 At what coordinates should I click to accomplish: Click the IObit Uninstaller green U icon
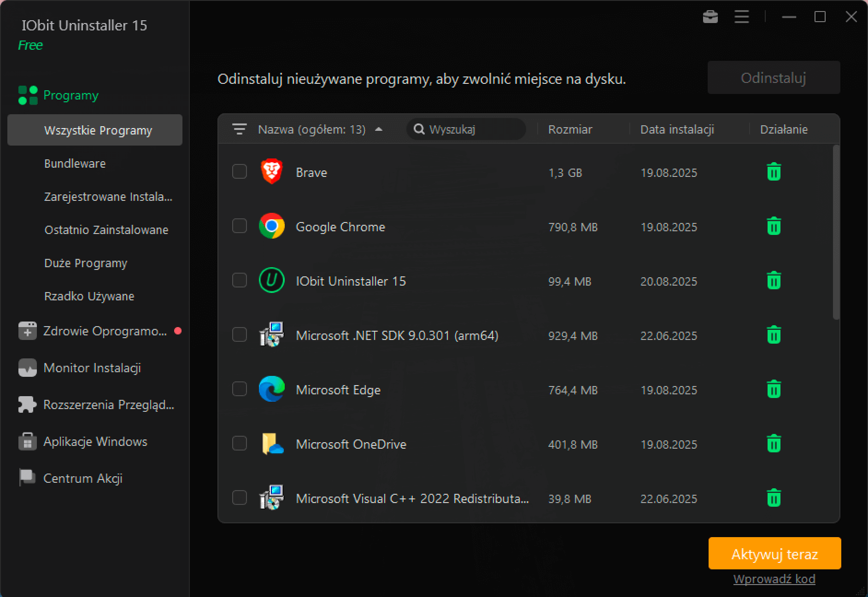[271, 280]
